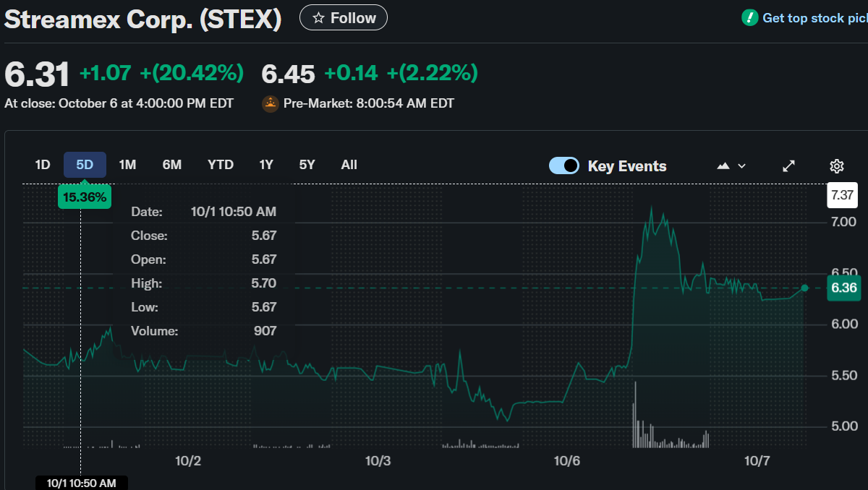Image resolution: width=868 pixels, height=490 pixels.
Task: Click the 6.36 current price marker
Action: (x=843, y=288)
